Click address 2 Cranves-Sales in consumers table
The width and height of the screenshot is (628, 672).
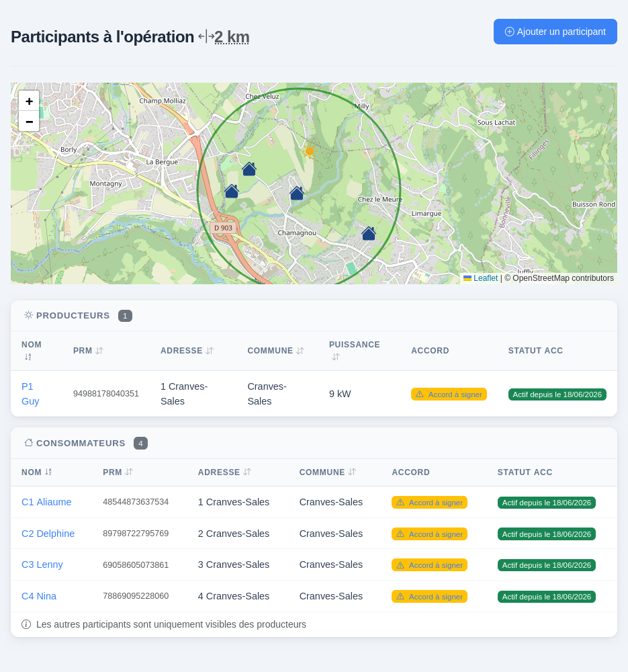coord(234,534)
